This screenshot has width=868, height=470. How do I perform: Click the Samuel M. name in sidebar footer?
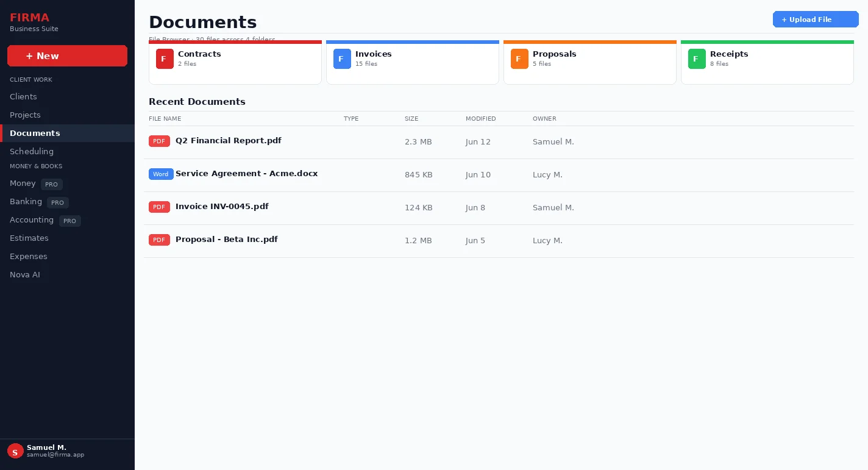point(46,447)
